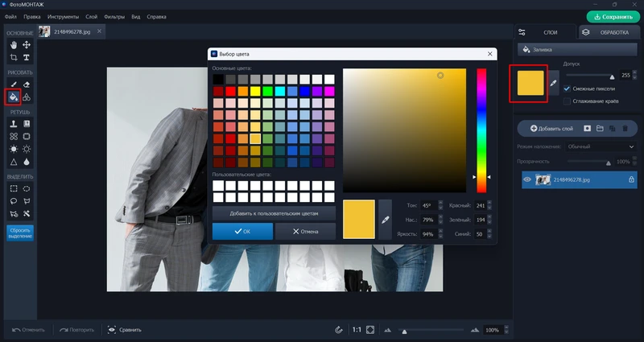Select the outlined sun burn tool
The image size is (644, 342).
(x=27, y=149)
